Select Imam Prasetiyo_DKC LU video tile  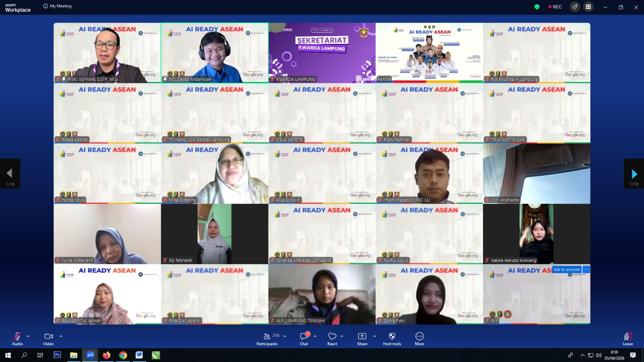pos(429,173)
